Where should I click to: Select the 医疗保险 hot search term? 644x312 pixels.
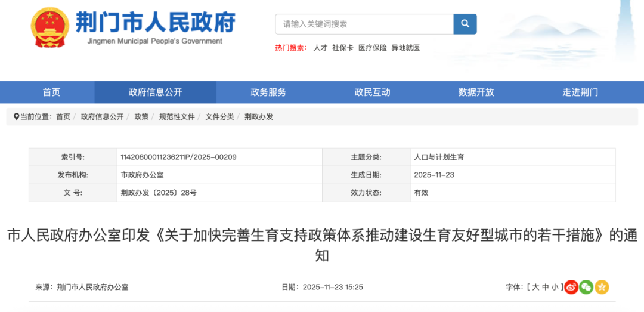(x=372, y=48)
